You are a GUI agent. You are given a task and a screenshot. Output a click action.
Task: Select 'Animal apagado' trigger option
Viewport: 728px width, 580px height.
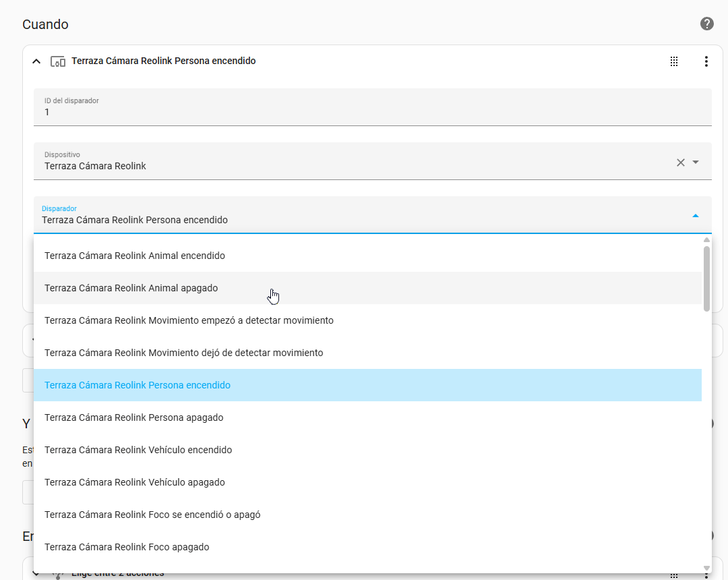(x=368, y=289)
